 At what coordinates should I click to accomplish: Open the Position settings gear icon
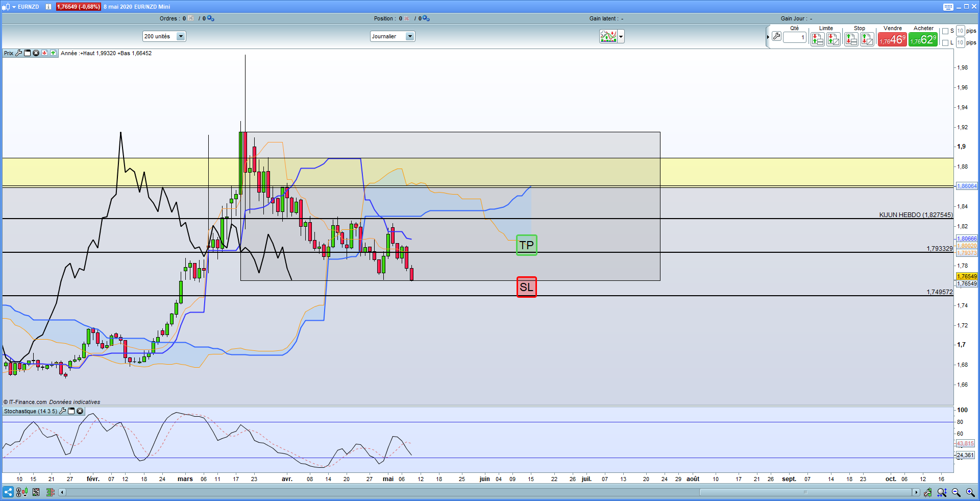click(426, 18)
